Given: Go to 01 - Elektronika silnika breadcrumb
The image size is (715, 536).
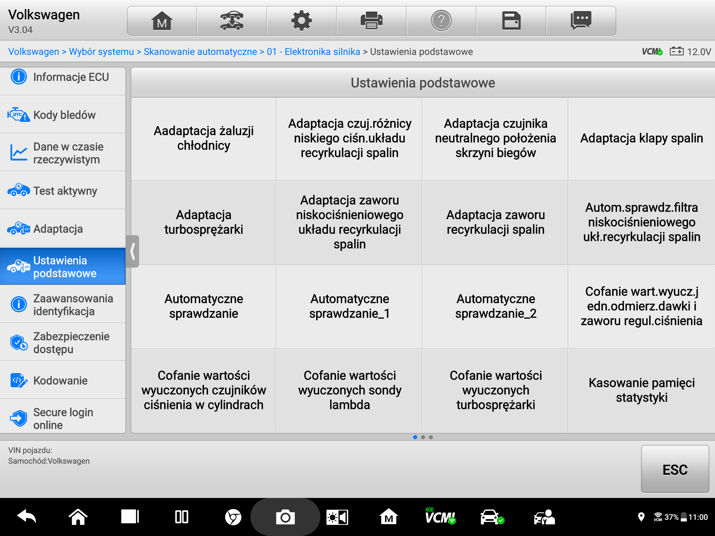Looking at the screenshot, I should (313, 52).
